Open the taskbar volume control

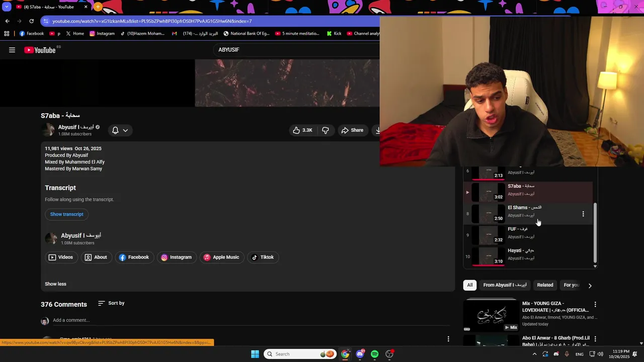(x=600, y=354)
